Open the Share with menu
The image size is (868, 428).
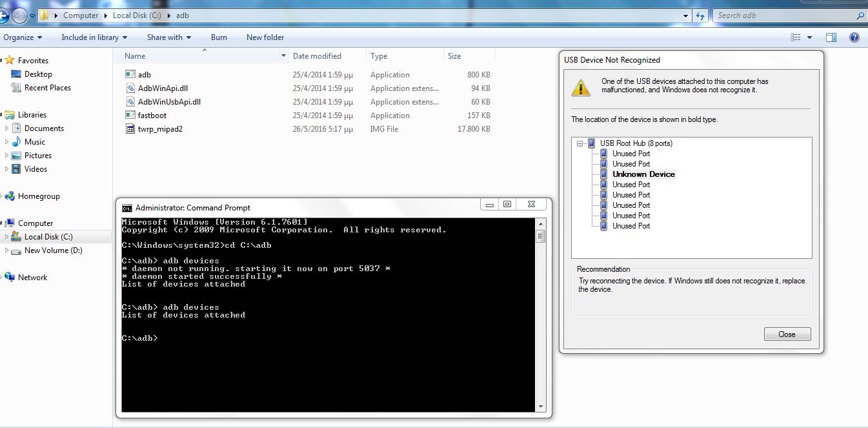(169, 37)
